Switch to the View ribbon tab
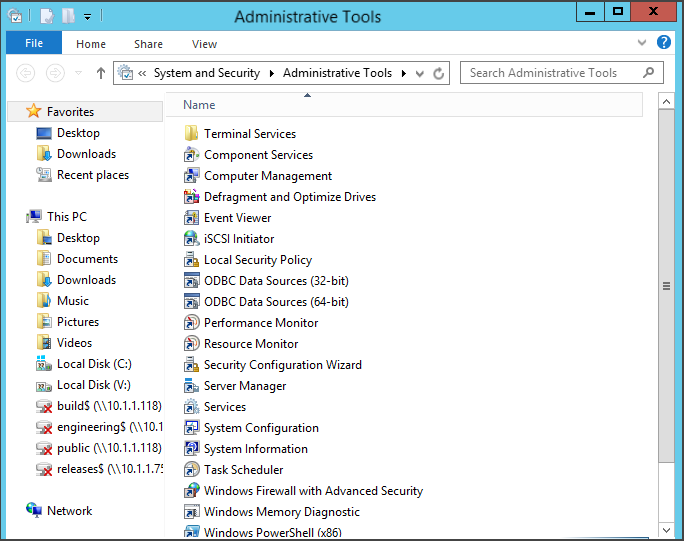Image resolution: width=684 pixels, height=541 pixels. (204, 44)
